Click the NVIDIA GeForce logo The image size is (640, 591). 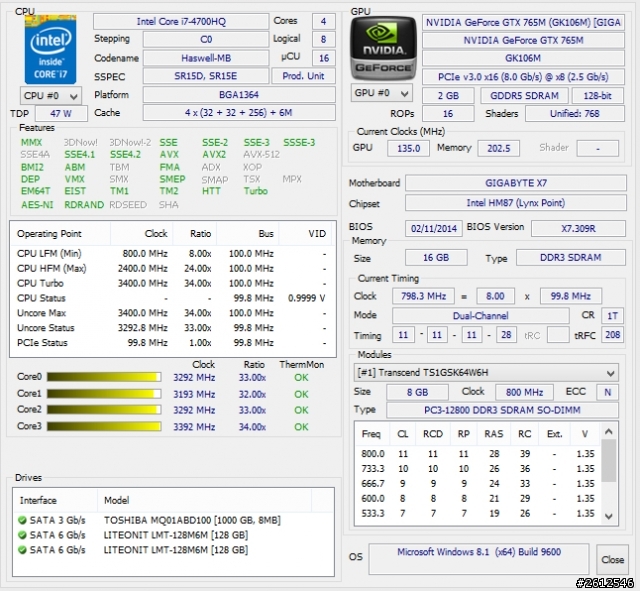pos(383,48)
